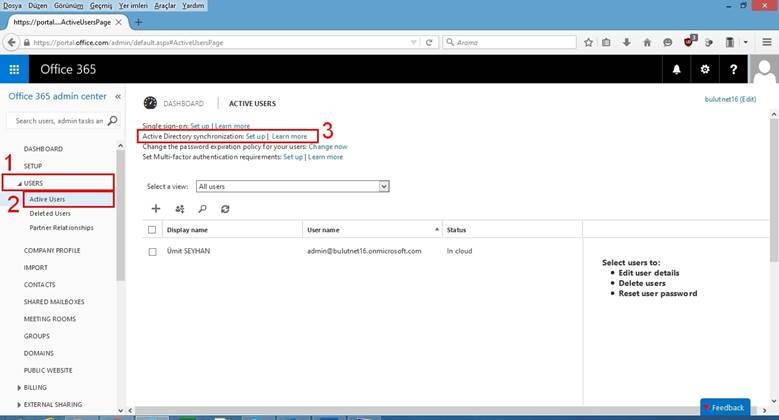This screenshot has width=779, height=420.
Task: Open the Office 365 settings gear
Action: (x=704, y=69)
